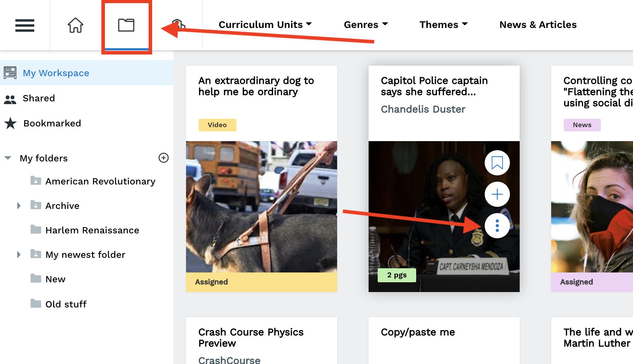Open the masked woman thumbnail image
The width and height of the screenshot is (633, 364).
(x=592, y=207)
